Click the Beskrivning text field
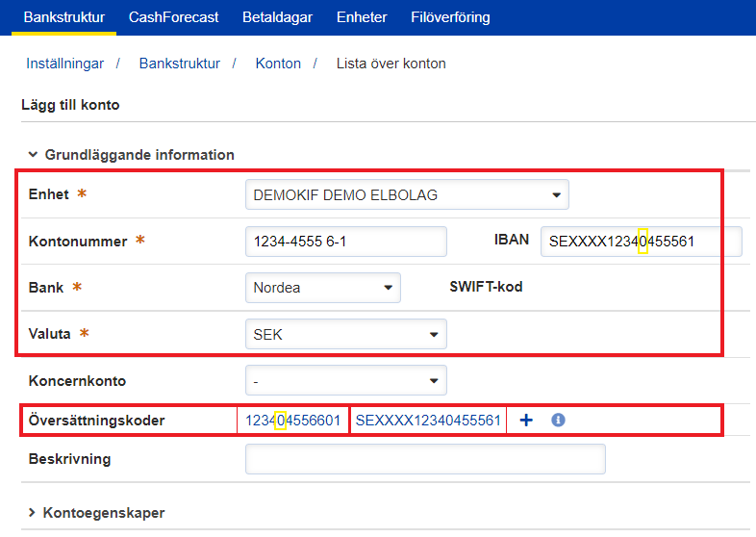Image resolution: width=756 pixels, height=537 pixels. (425, 459)
